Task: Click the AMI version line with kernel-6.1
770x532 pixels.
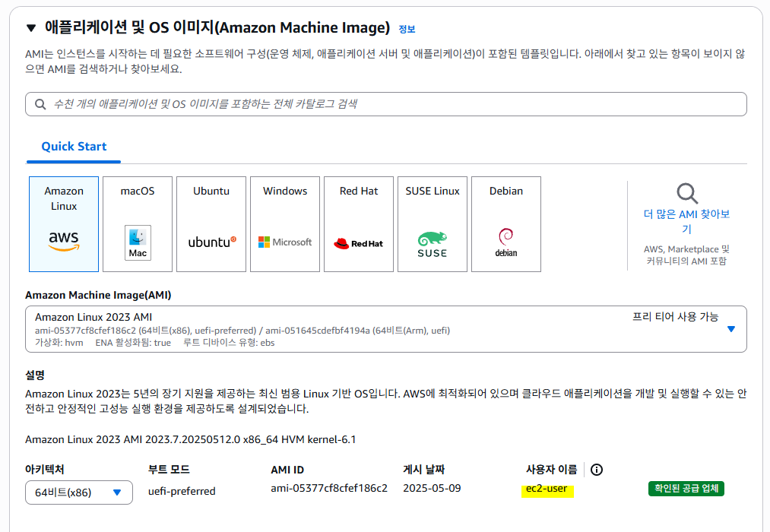Action: pos(191,440)
